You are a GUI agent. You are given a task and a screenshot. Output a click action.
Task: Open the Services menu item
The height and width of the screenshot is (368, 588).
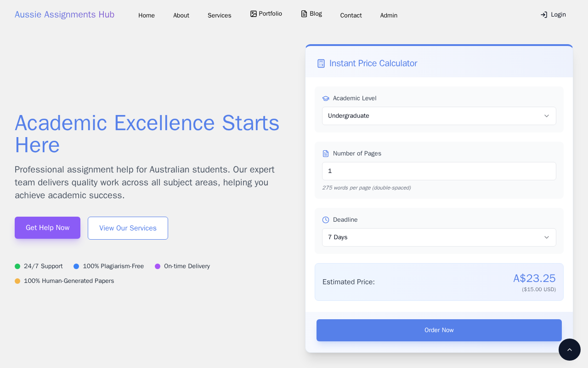(219, 15)
